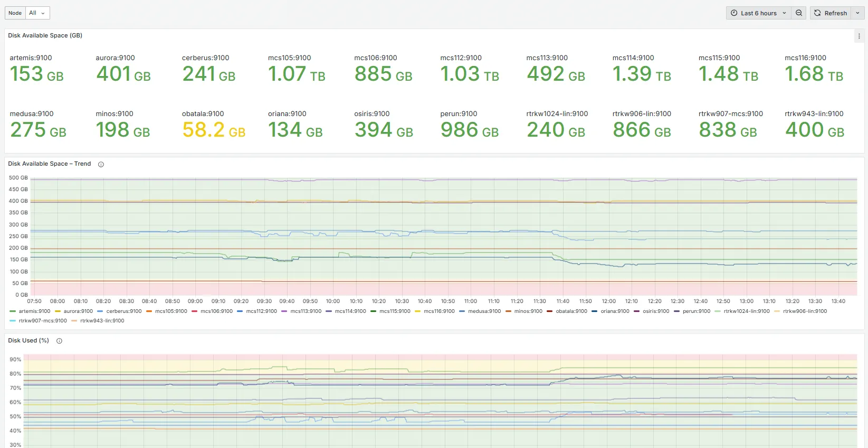Click the mcs114:9100 1.39 TB stat value
868x448 pixels.
(x=642, y=74)
